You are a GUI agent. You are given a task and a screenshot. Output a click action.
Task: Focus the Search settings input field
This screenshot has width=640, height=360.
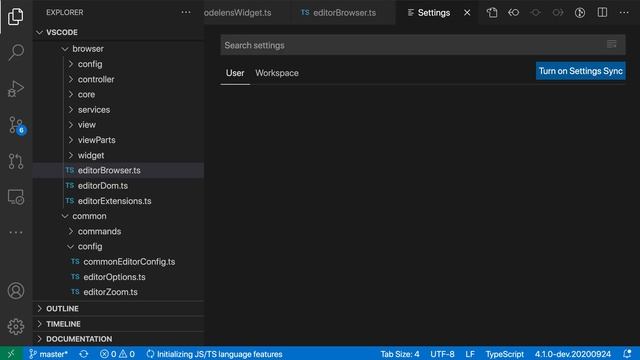pos(423,45)
